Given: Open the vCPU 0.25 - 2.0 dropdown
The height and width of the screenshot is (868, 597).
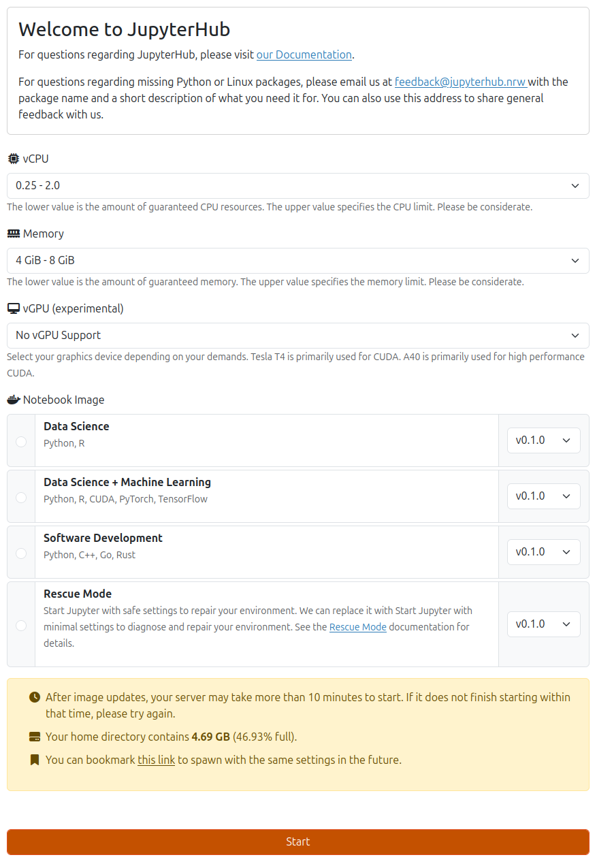Looking at the screenshot, I should 297,186.
